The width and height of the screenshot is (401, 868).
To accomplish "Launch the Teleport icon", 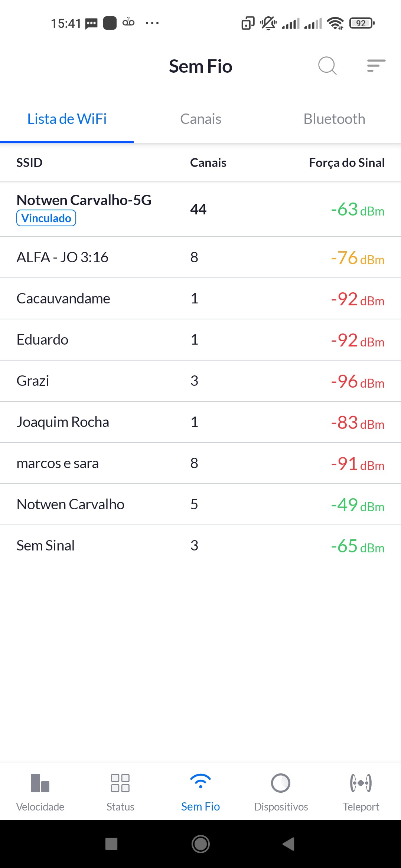I will tap(361, 783).
